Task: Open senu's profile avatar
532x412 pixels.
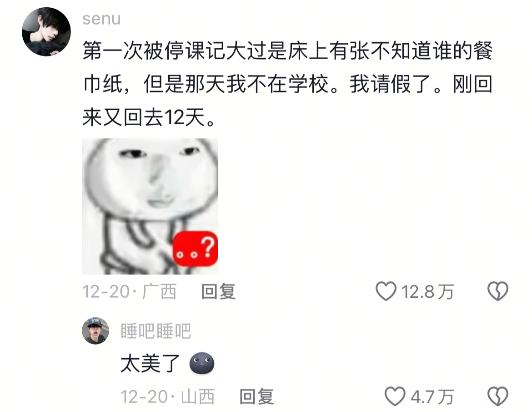Action: pos(46,31)
